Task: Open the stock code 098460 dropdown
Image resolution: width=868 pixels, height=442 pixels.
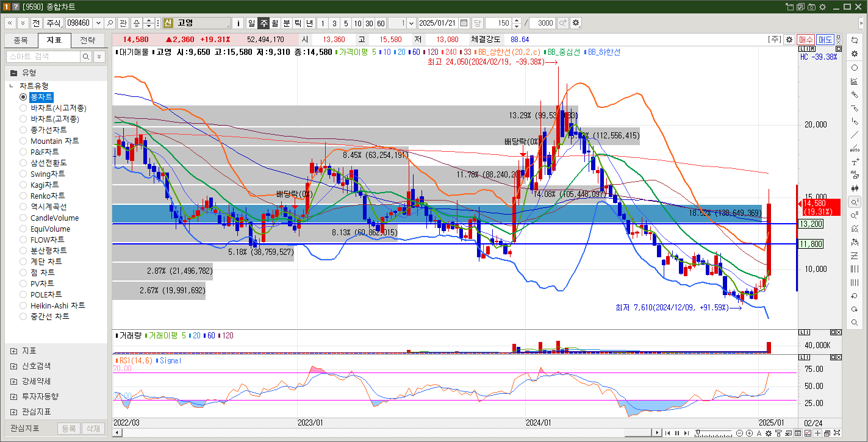Action: click(x=97, y=23)
